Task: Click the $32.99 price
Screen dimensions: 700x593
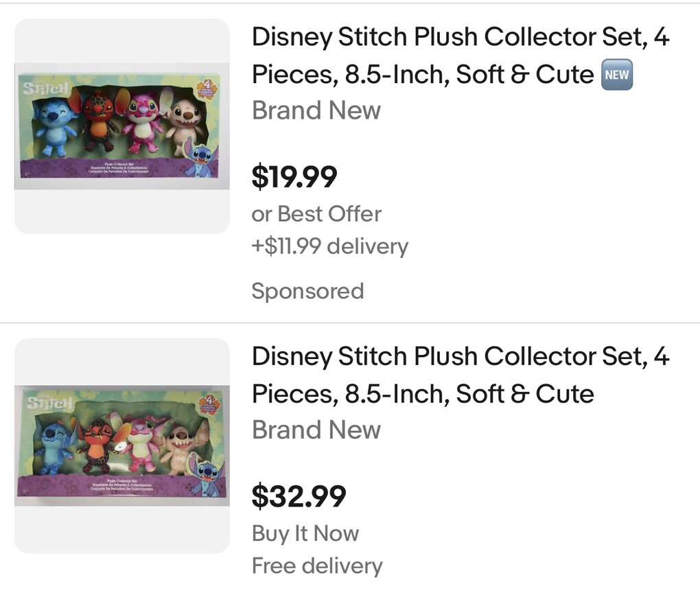Action: [299, 496]
